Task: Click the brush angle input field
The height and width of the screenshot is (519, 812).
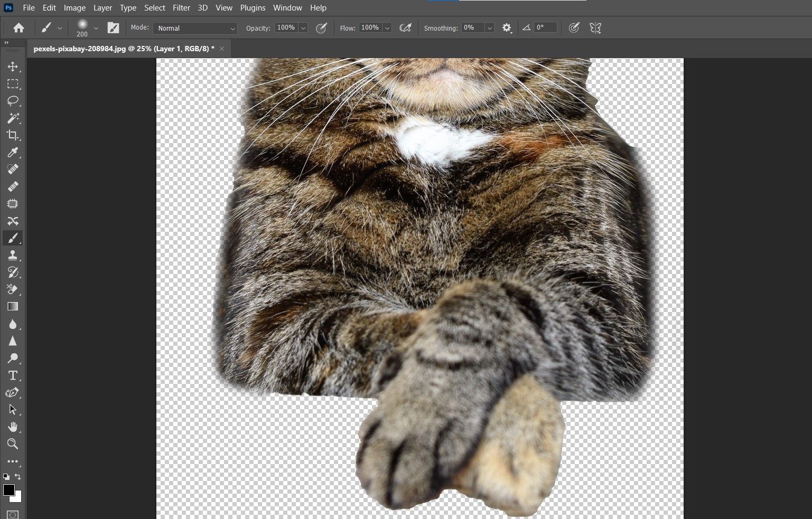Action: pyautogui.click(x=545, y=27)
